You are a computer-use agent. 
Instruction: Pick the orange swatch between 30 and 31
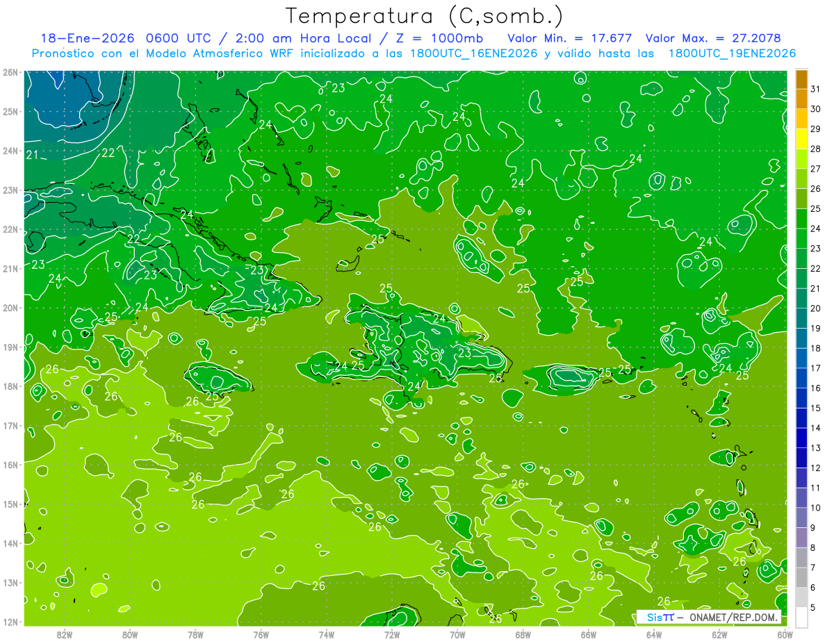(x=801, y=99)
